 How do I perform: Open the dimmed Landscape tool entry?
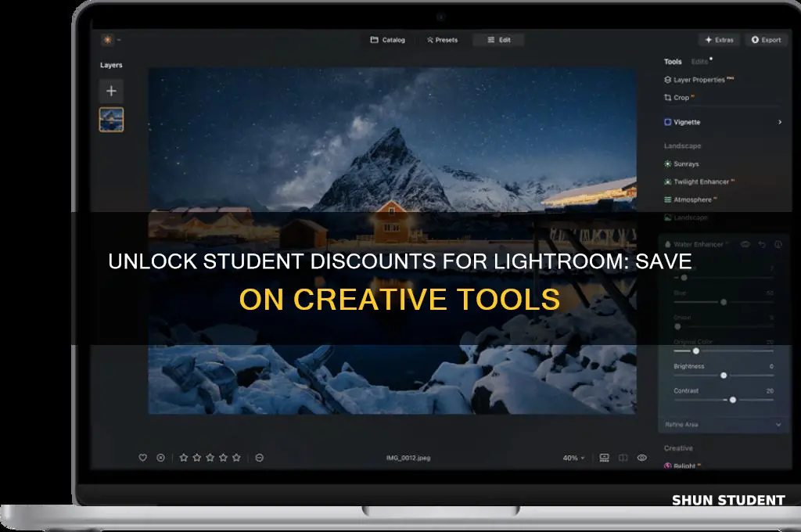685,217
